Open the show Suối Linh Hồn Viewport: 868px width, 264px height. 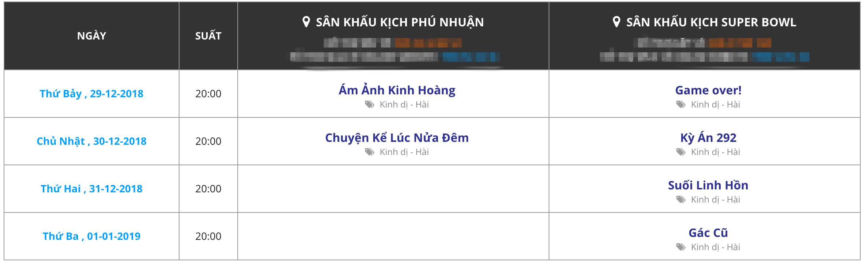(x=708, y=185)
